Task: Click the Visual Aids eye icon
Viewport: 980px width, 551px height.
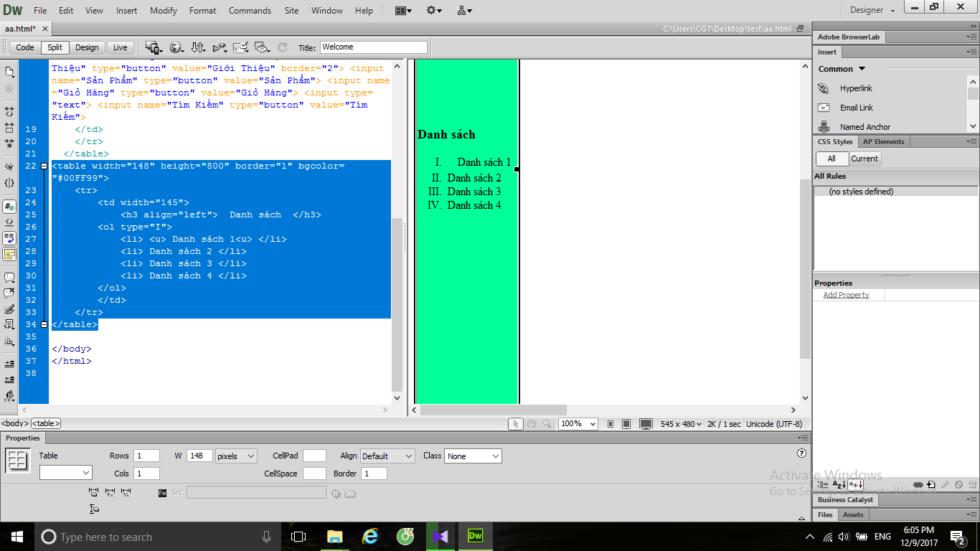Action: click(262, 47)
